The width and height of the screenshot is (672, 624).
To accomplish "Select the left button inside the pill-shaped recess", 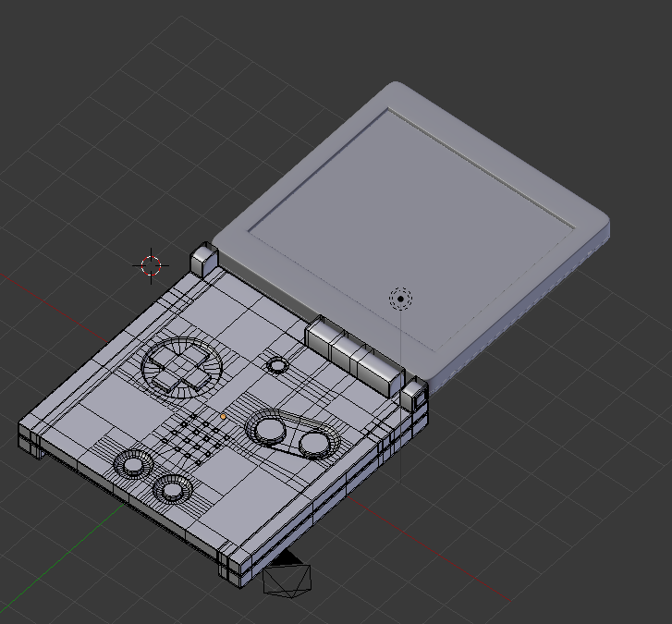I will [271, 430].
